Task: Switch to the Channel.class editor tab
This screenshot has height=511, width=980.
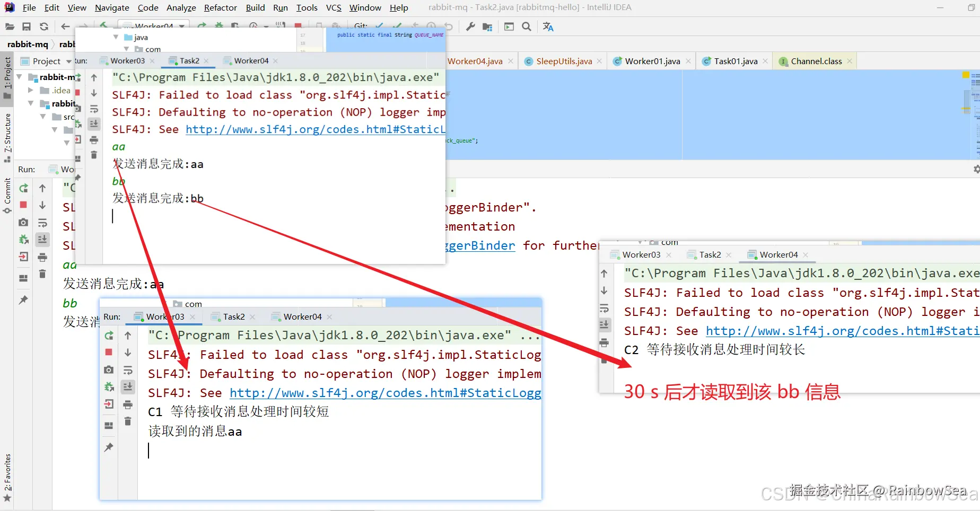Action: [816, 61]
